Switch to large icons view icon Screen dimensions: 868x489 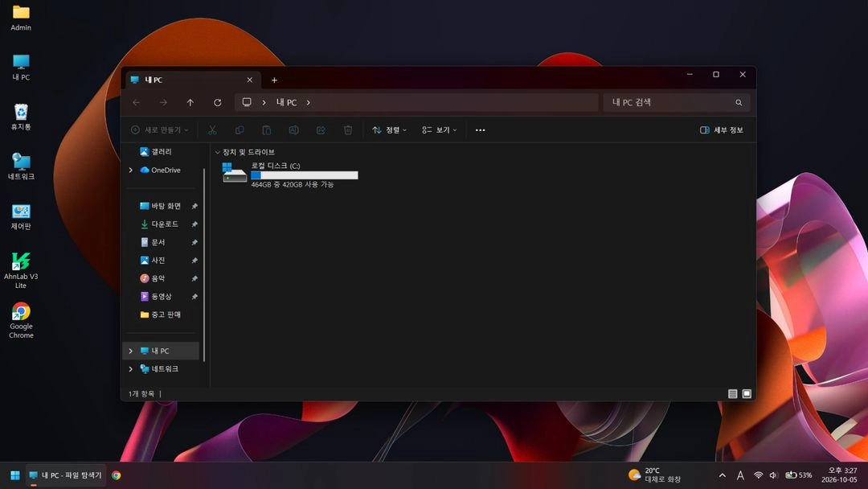tap(747, 394)
